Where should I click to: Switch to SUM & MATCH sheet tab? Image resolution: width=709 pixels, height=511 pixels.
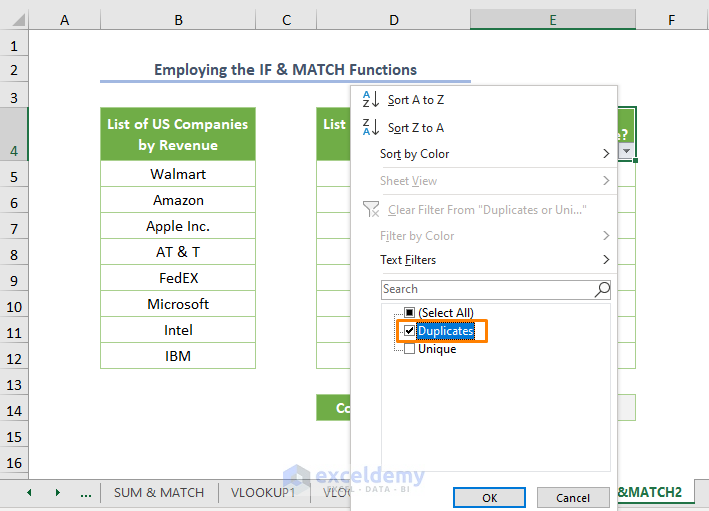tap(159, 492)
